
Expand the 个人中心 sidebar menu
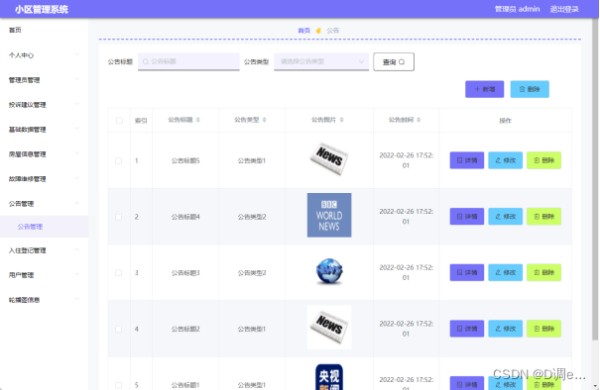pos(44,55)
